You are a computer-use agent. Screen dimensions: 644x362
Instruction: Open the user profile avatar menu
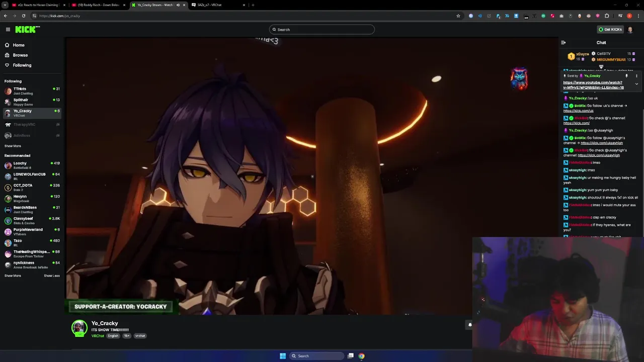pos(630,30)
